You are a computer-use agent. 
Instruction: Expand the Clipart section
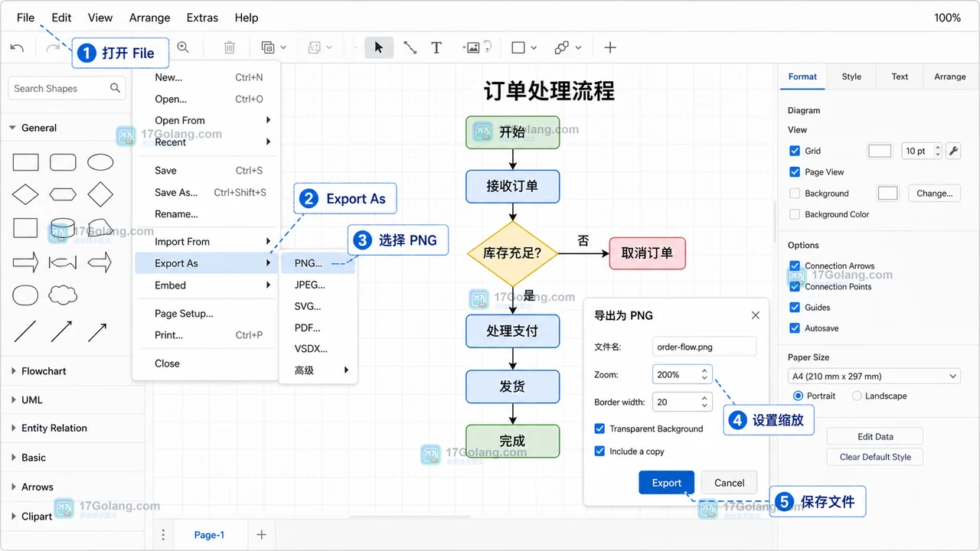click(13, 517)
